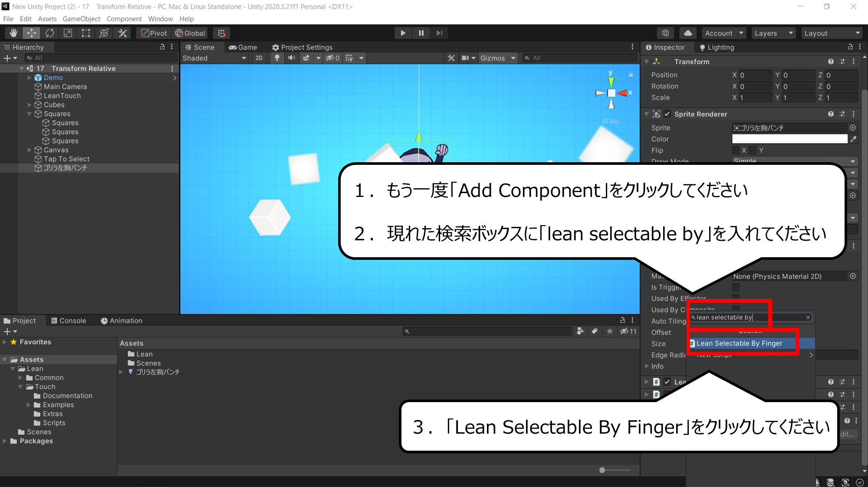Toggle Is Trigger checkbox

[736, 287]
